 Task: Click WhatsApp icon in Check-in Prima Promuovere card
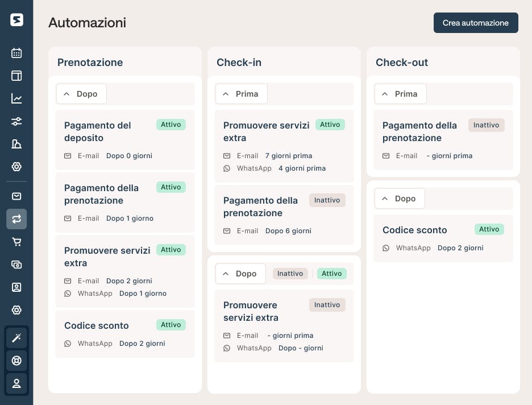tap(227, 168)
